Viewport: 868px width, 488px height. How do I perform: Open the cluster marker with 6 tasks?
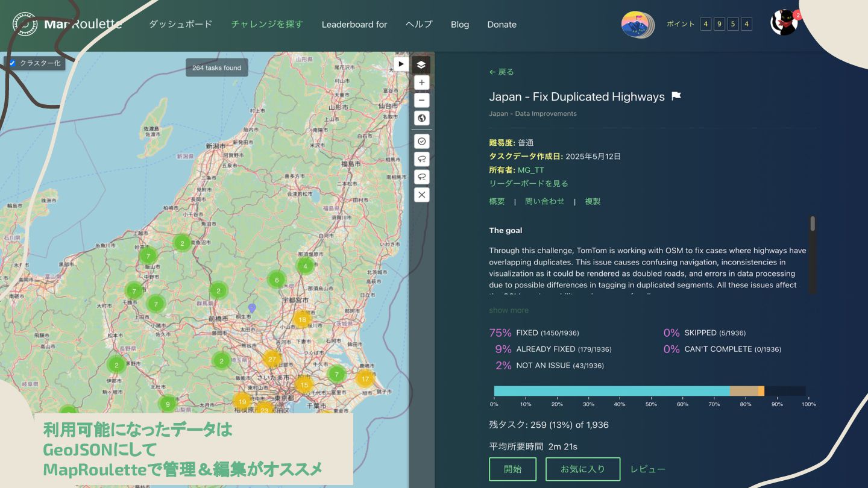277,280
